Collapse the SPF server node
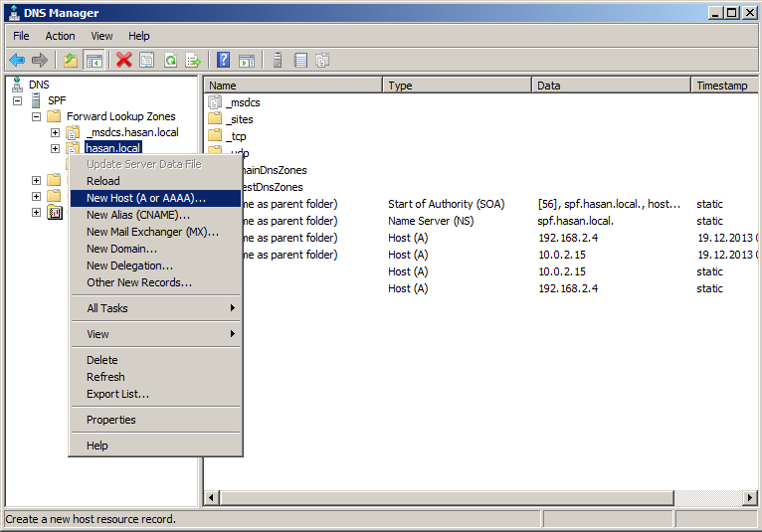762x532 pixels. (x=18, y=100)
